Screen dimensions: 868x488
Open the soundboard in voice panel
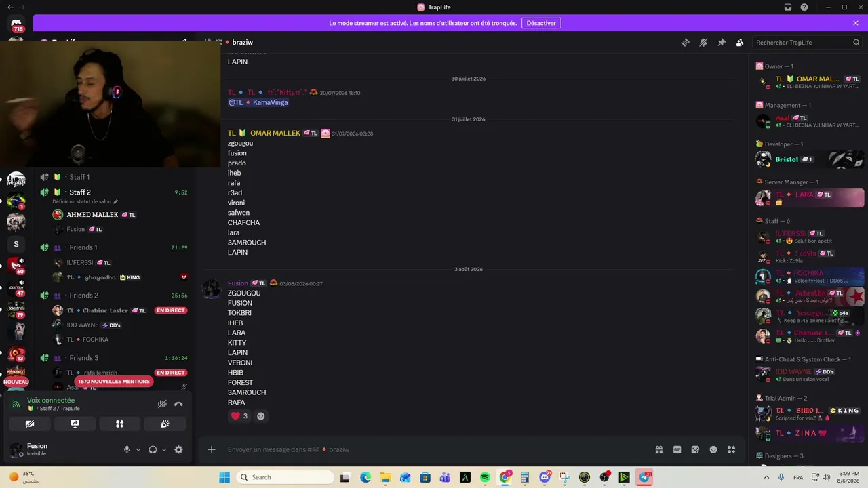165,424
